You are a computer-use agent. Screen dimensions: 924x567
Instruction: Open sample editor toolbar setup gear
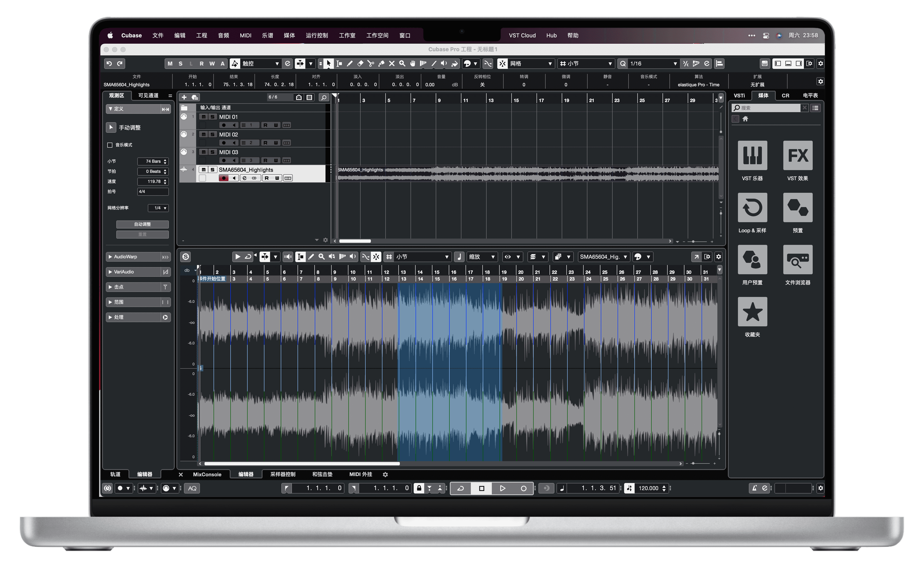(x=718, y=257)
